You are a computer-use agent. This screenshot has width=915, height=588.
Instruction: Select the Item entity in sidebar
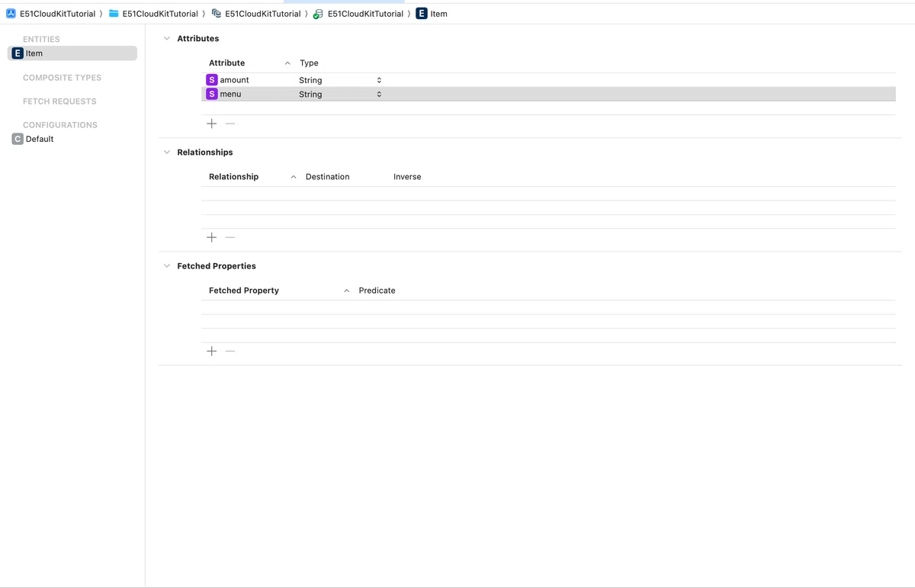coord(72,53)
